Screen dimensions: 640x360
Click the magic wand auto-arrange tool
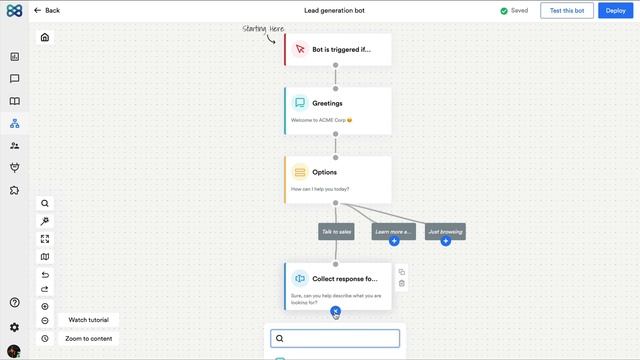[x=45, y=221]
